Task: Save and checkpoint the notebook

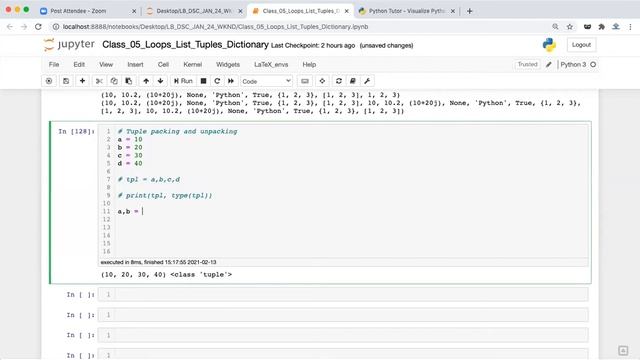Action: coord(66,81)
